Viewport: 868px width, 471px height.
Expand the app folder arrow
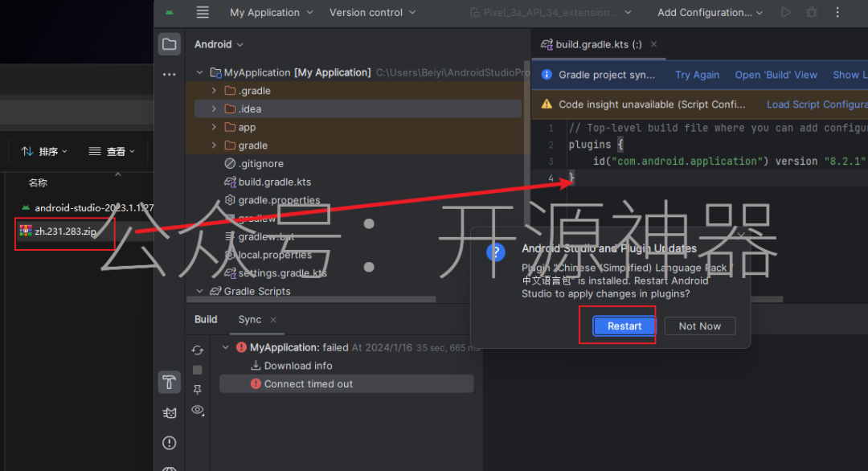click(x=215, y=127)
